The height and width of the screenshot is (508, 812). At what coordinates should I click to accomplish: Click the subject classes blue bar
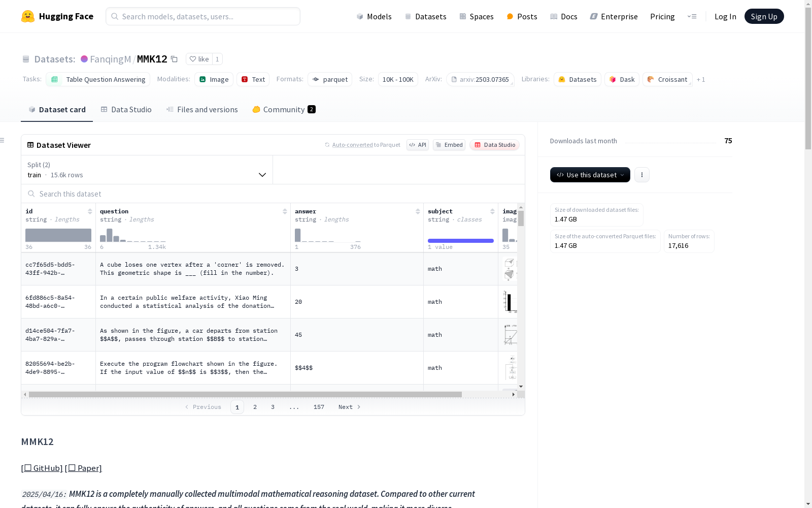tap(461, 241)
